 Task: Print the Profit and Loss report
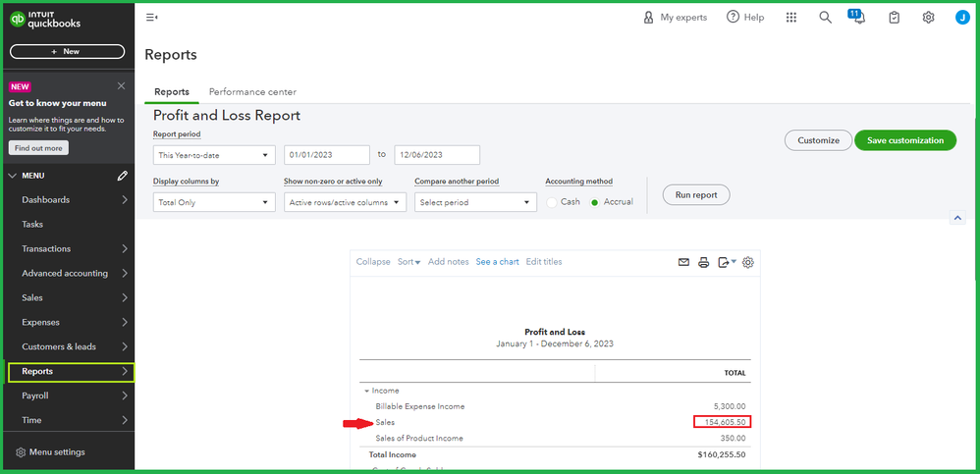coord(704,262)
